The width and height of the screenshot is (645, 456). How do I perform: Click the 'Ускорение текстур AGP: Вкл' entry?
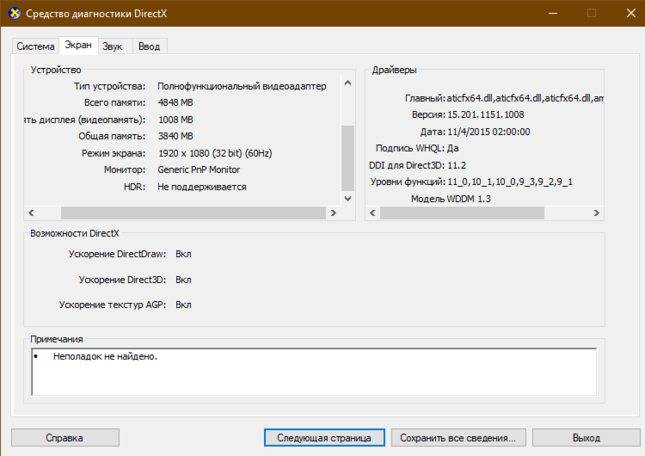[x=125, y=305]
